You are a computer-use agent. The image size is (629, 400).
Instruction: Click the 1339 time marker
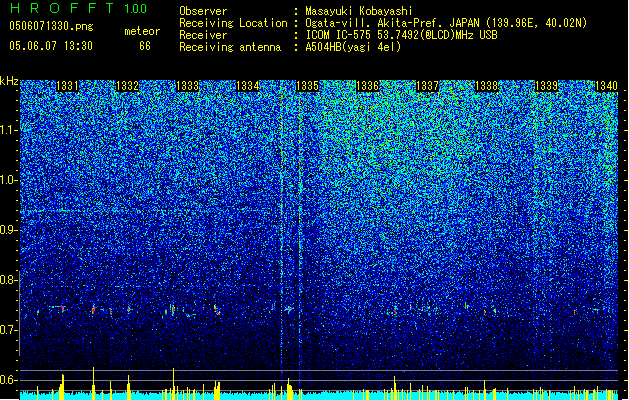tap(547, 86)
